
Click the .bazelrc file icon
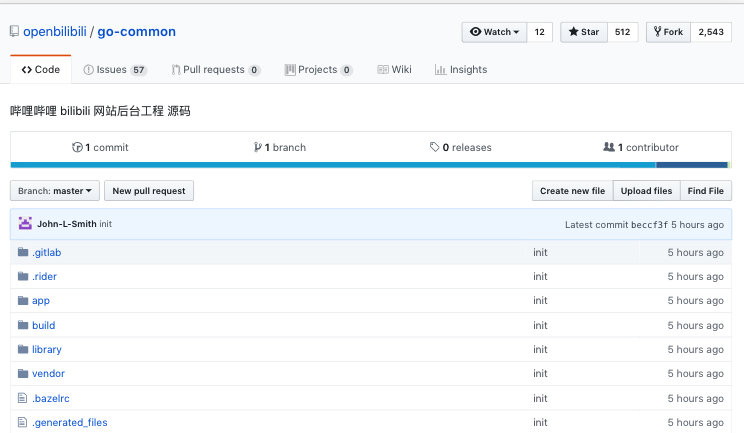click(x=23, y=398)
